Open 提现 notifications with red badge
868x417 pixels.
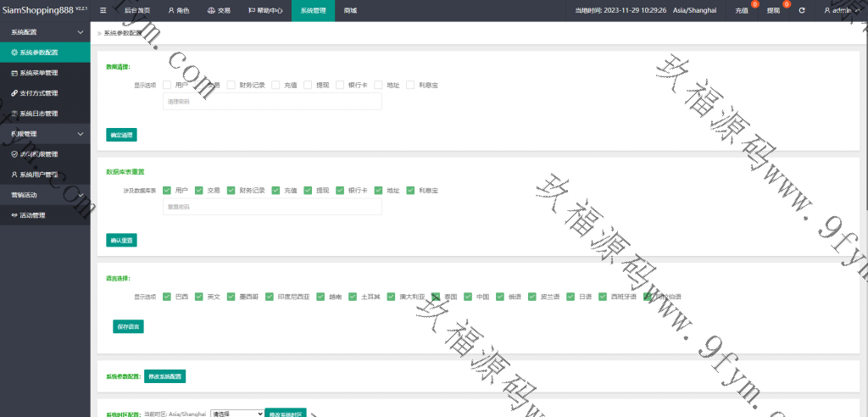773,10
